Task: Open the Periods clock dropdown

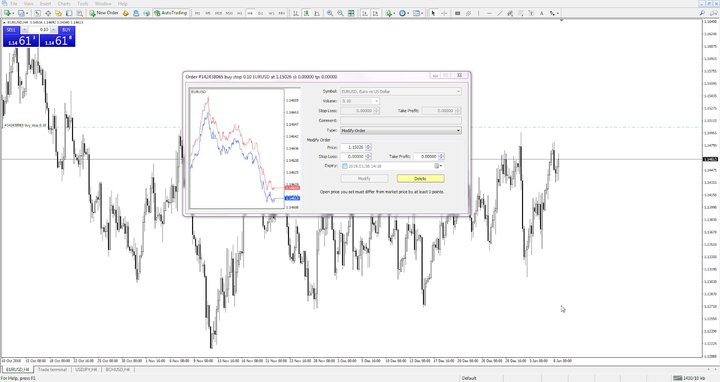Action: point(404,13)
